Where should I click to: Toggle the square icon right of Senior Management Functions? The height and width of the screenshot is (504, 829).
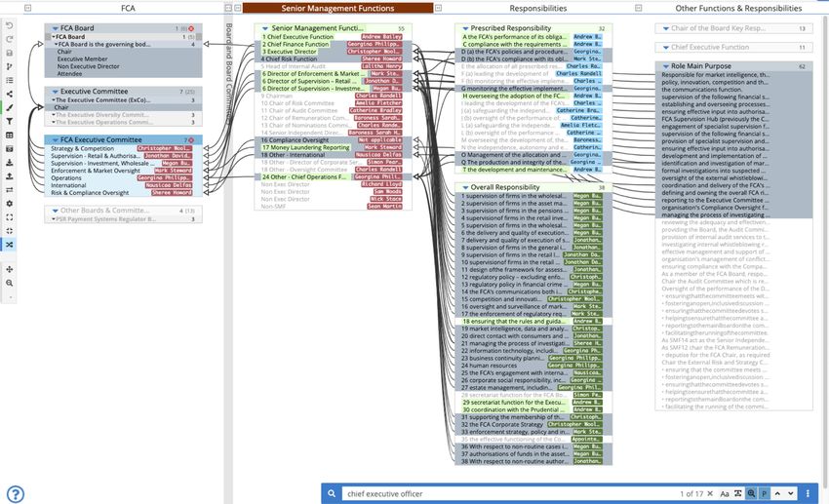(x=438, y=8)
